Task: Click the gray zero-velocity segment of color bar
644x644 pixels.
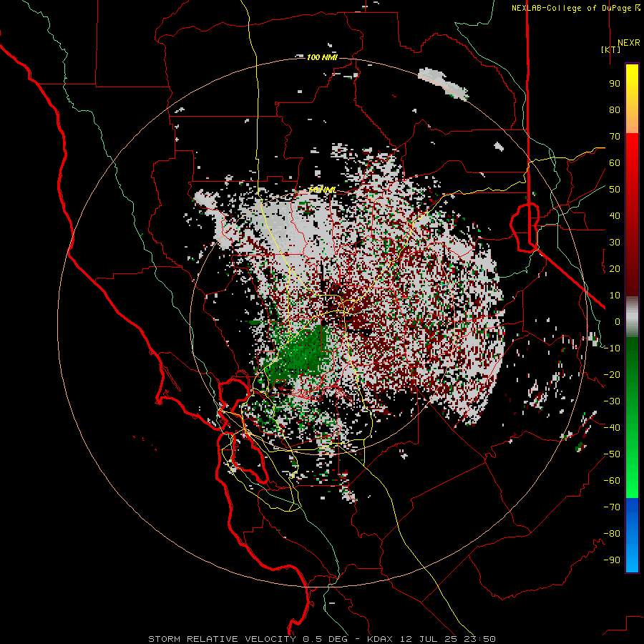Action: tap(632, 316)
